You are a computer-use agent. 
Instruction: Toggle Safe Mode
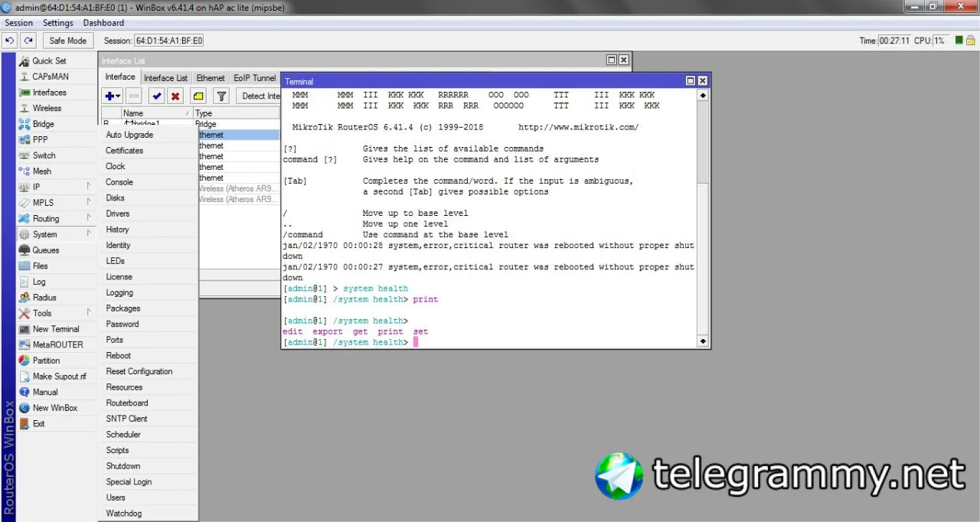68,41
